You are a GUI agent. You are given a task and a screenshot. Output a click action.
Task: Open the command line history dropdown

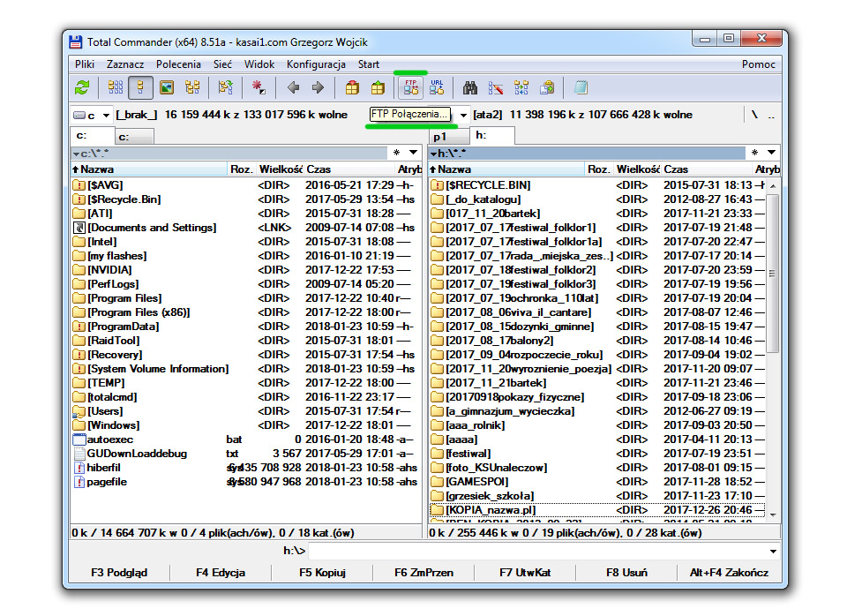point(773,552)
